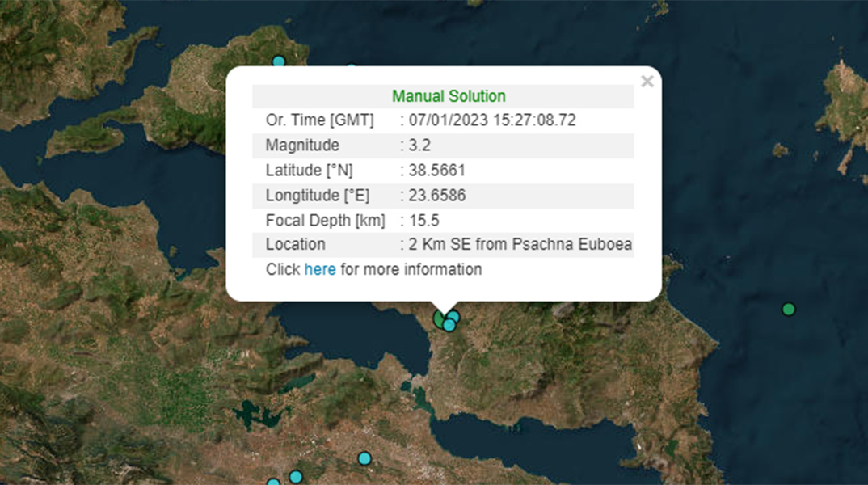Open the 'here' link for more information
Image resolution: width=868 pixels, height=485 pixels.
click(319, 269)
